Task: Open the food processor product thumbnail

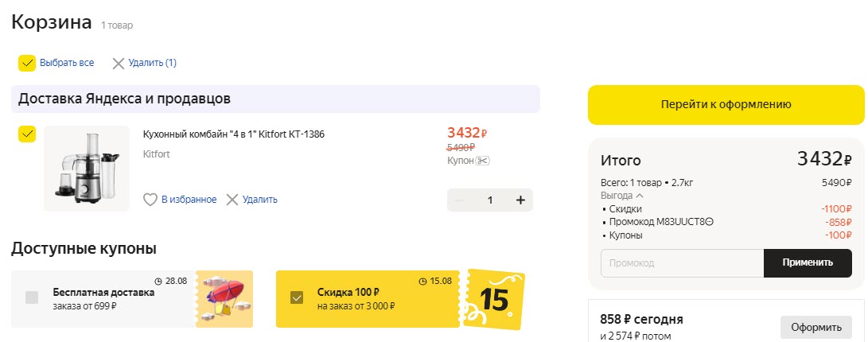Action: coord(87,168)
